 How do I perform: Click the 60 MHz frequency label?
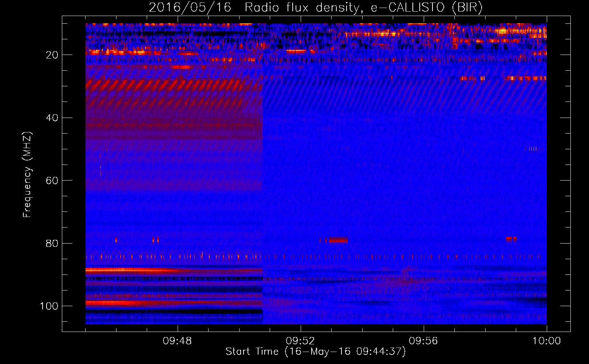[x=52, y=181]
